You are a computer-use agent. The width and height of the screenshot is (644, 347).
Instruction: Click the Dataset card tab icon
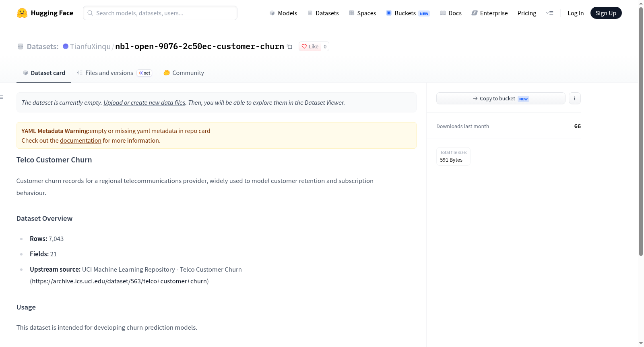click(25, 73)
